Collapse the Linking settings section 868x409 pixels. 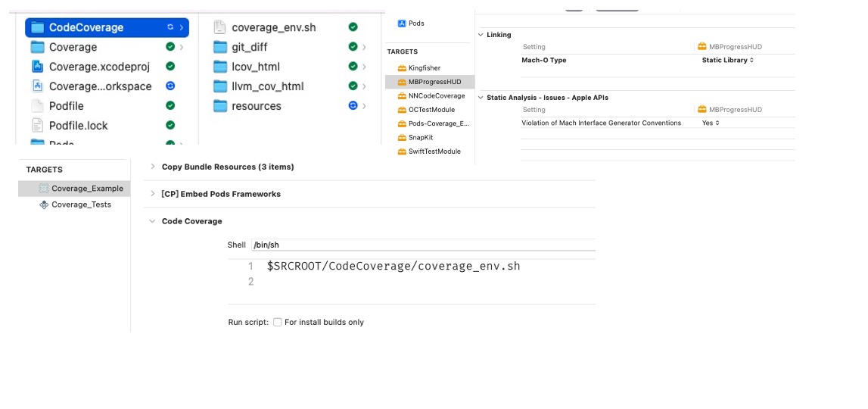coord(481,34)
